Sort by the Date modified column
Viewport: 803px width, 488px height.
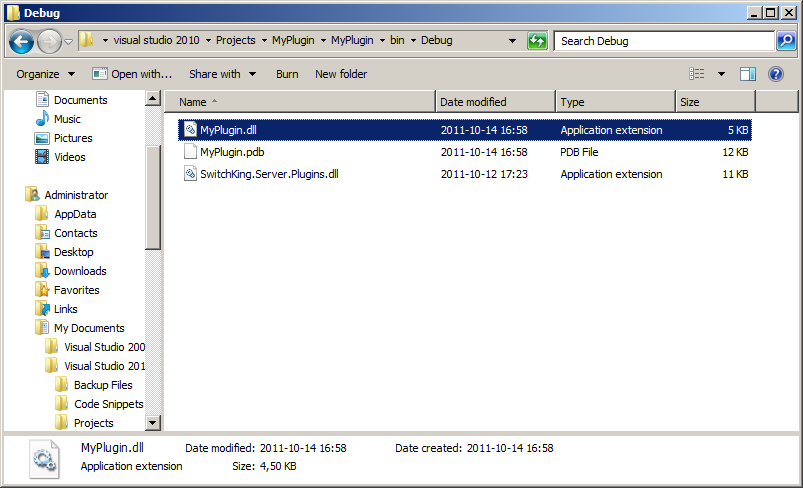tap(495, 102)
